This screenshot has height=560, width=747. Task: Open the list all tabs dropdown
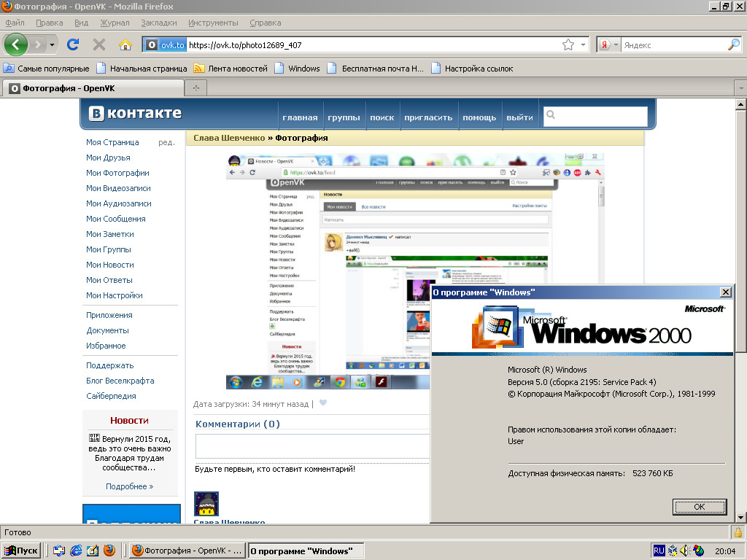click(741, 88)
